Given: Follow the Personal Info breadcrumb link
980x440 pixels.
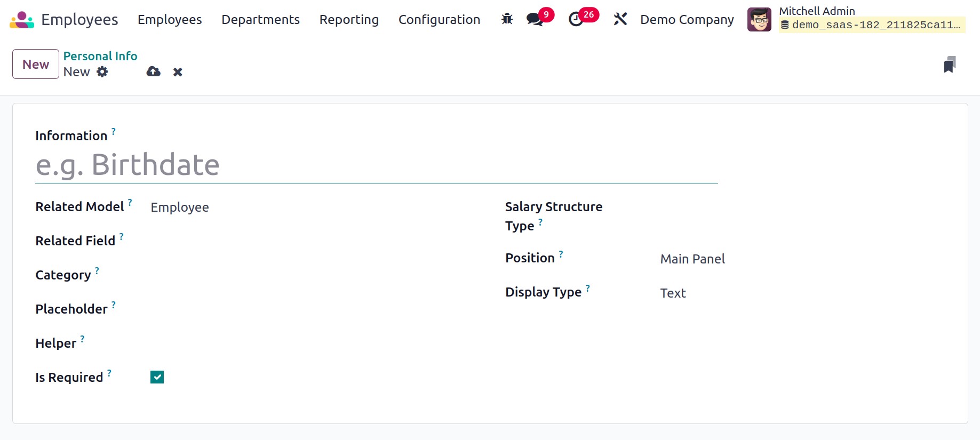Looking at the screenshot, I should click(100, 56).
